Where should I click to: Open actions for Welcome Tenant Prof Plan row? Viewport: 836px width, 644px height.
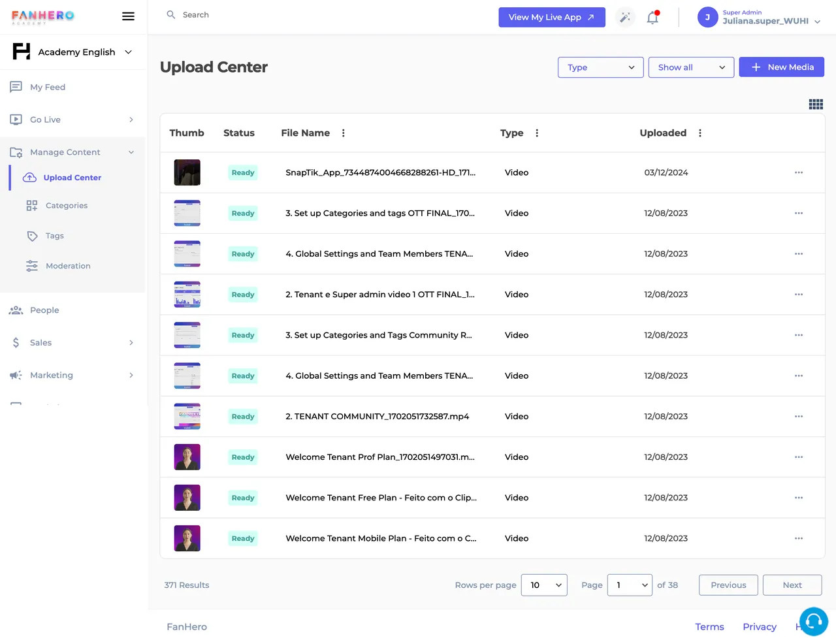click(799, 457)
